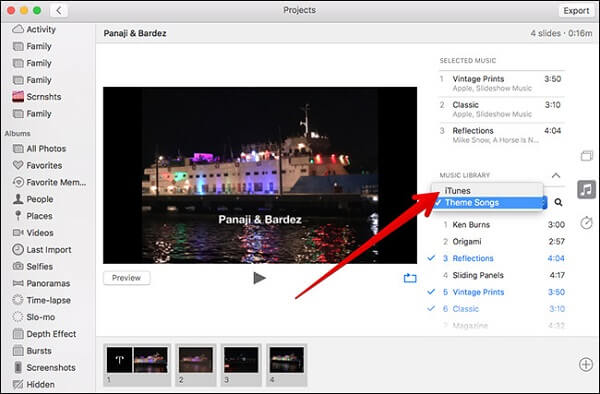Click the Preview button

point(126,278)
